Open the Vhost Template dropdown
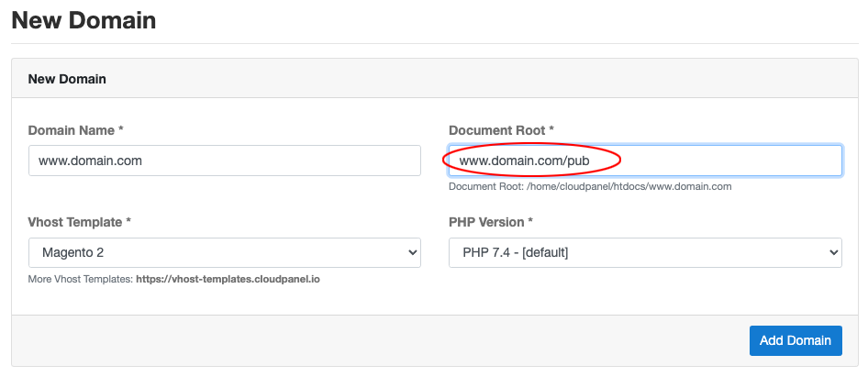Image resolution: width=868 pixels, height=377 pixels. (225, 253)
